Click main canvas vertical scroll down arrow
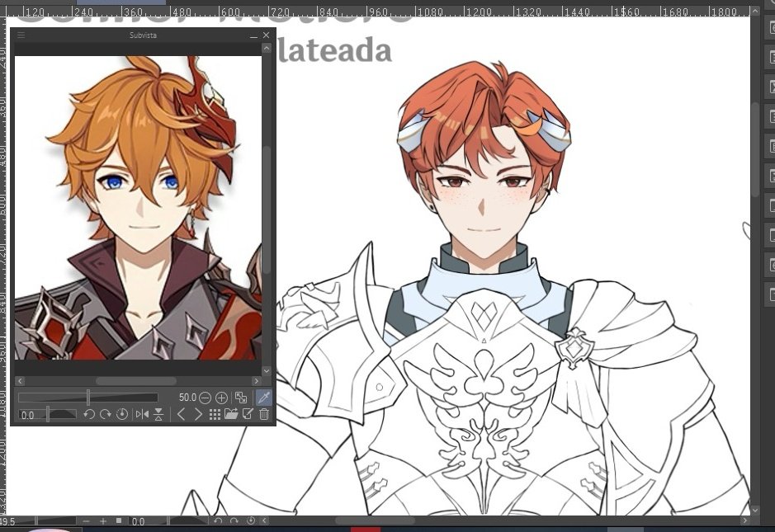 tap(754, 509)
